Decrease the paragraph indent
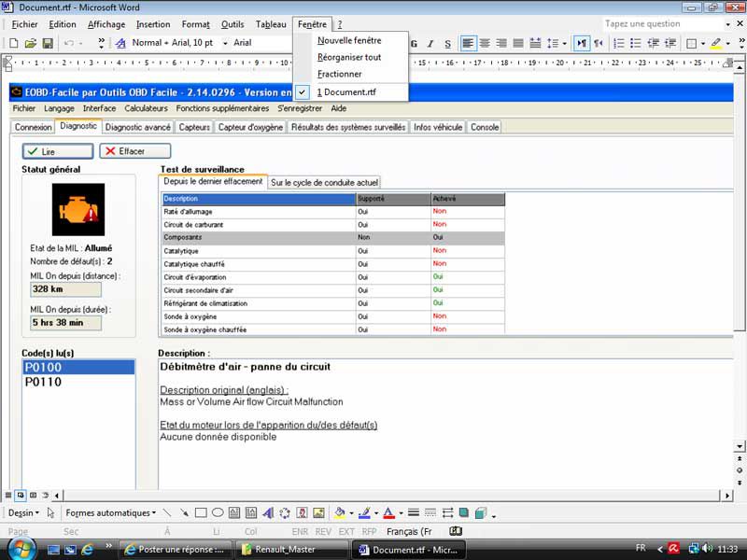Image resolution: width=747 pixels, height=560 pixels. click(x=653, y=43)
